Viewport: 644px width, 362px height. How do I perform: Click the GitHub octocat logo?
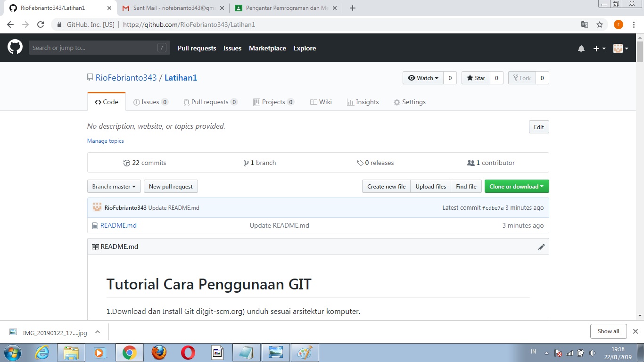(x=15, y=47)
